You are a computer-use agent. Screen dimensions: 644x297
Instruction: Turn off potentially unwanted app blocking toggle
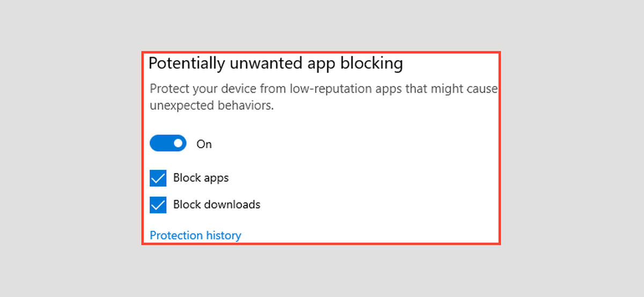(x=168, y=143)
